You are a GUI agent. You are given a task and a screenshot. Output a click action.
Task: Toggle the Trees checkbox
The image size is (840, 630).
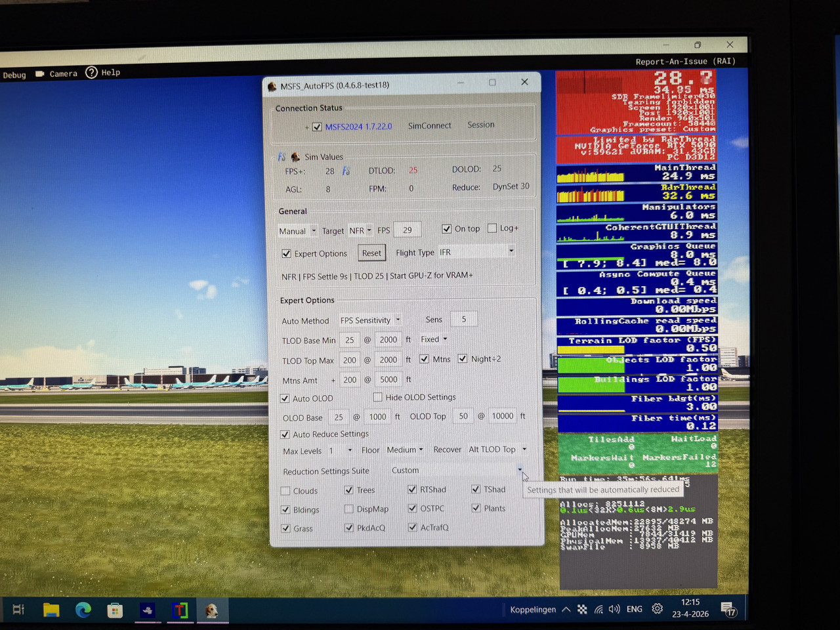click(348, 490)
